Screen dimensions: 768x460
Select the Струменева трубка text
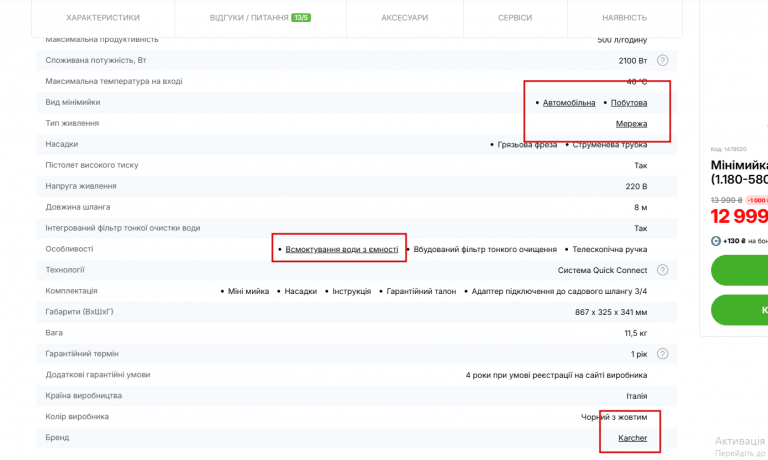(609, 145)
